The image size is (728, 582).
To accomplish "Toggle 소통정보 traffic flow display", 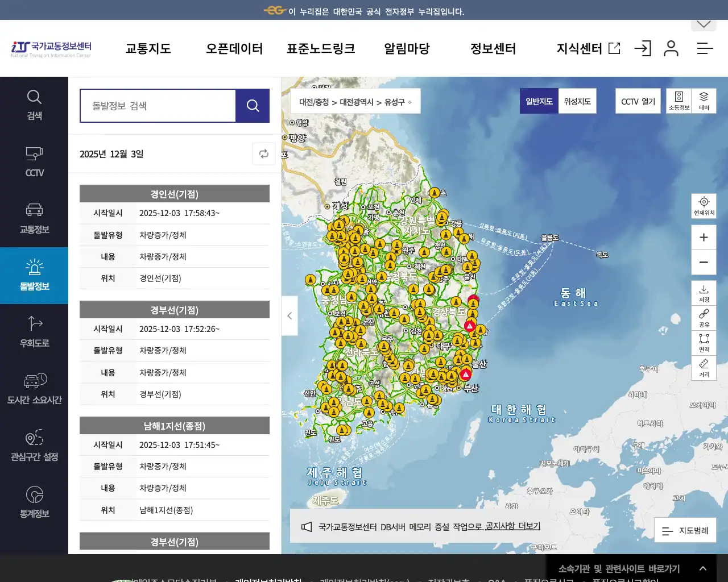I will click(x=679, y=101).
